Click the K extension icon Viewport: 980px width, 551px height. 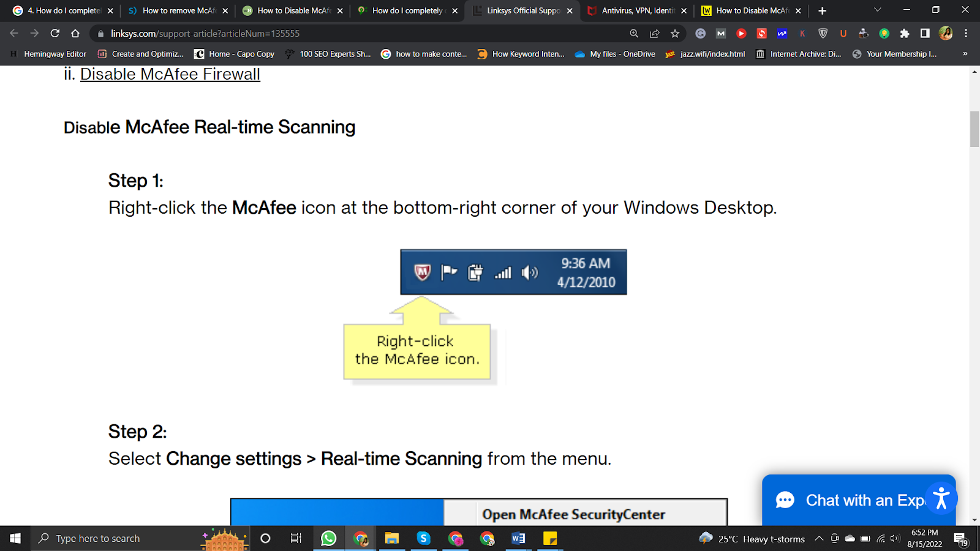pyautogui.click(x=802, y=34)
